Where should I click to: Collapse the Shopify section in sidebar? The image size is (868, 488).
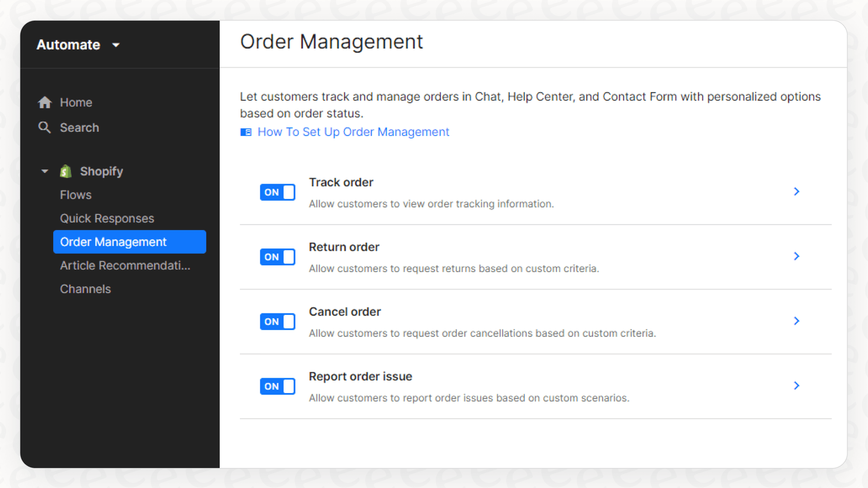pyautogui.click(x=44, y=171)
